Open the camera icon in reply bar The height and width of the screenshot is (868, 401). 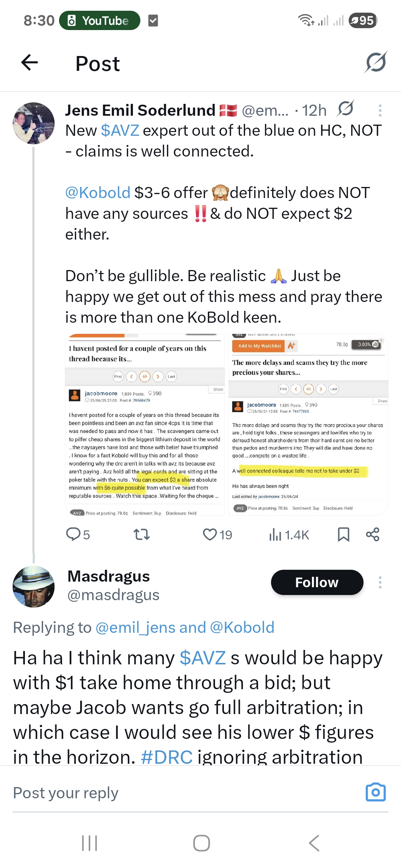coord(376,792)
